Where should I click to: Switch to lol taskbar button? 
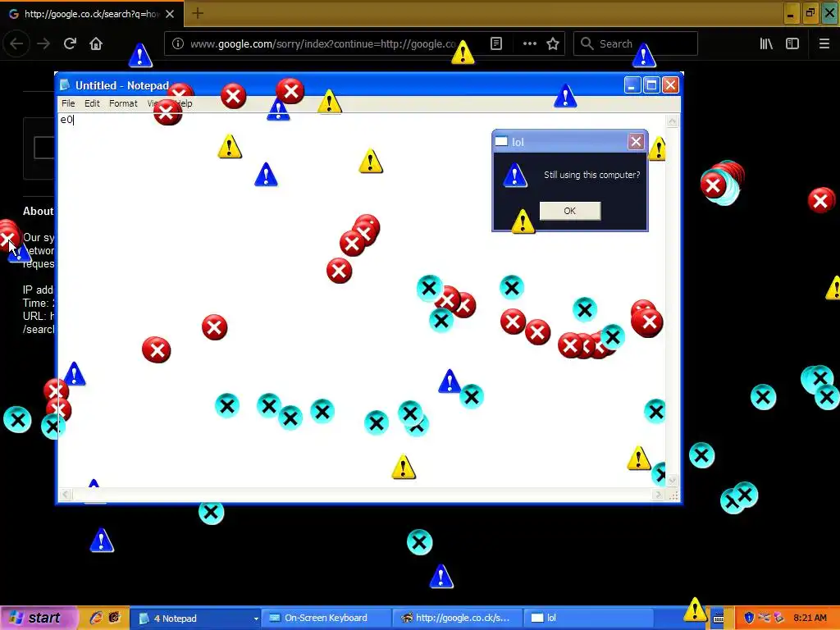point(587,619)
